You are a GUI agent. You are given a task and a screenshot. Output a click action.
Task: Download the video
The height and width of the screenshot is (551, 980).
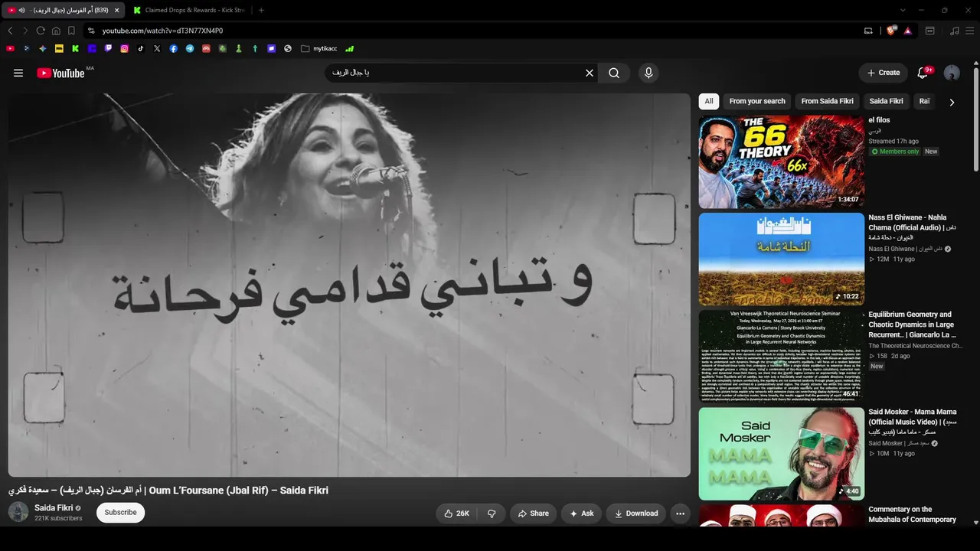[636, 514]
